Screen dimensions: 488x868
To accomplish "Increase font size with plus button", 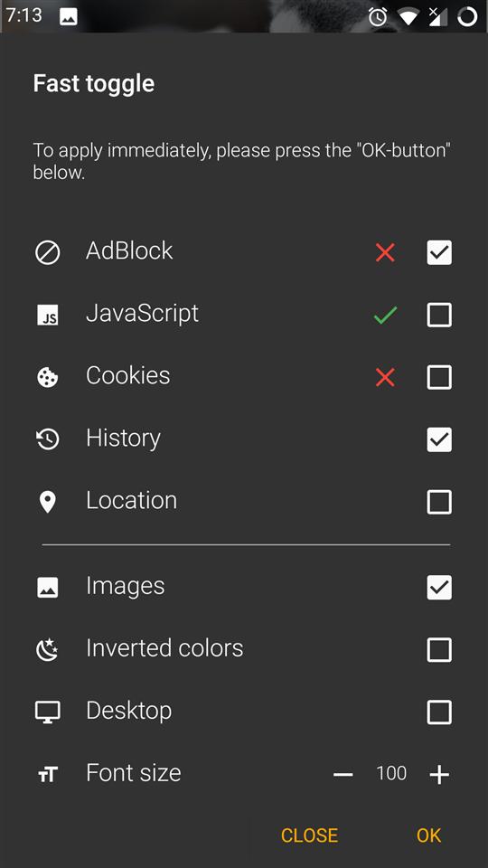I will [x=439, y=775].
